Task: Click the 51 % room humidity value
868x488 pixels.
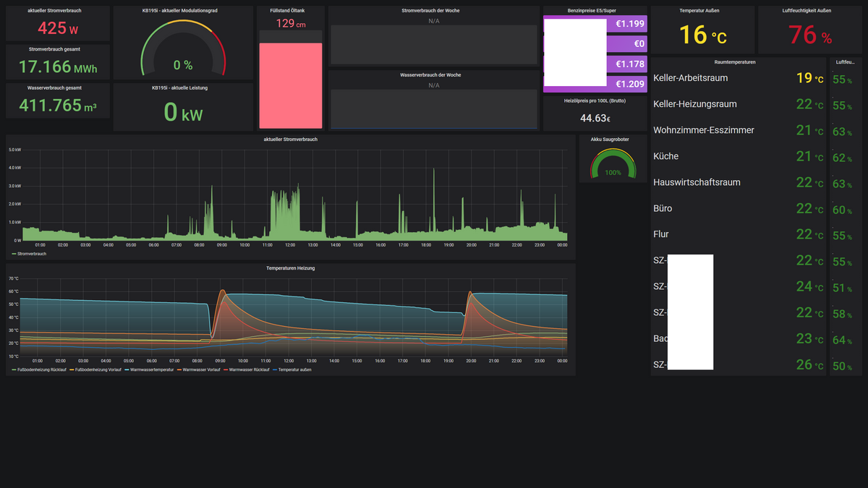Action: coord(843,288)
